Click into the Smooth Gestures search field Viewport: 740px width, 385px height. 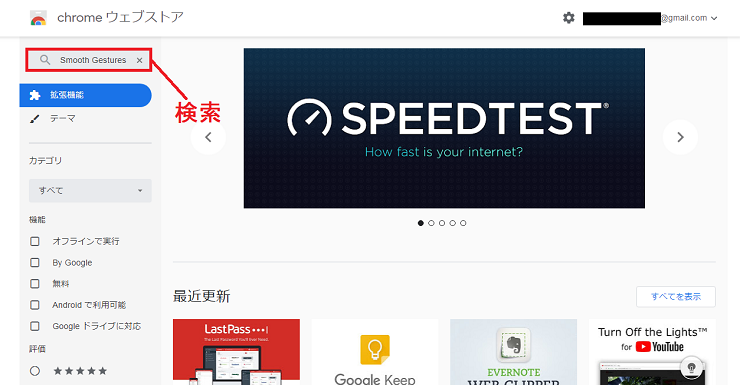point(89,60)
